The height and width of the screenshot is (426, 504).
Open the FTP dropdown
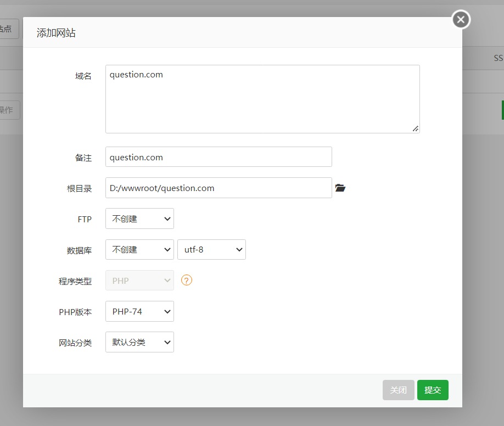[x=139, y=218]
